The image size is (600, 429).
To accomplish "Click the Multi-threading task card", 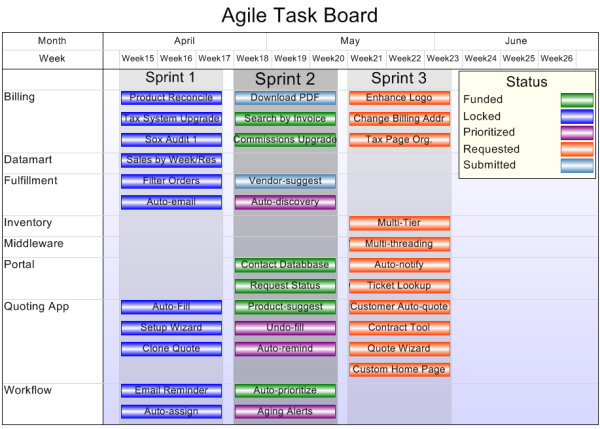I will tap(399, 244).
